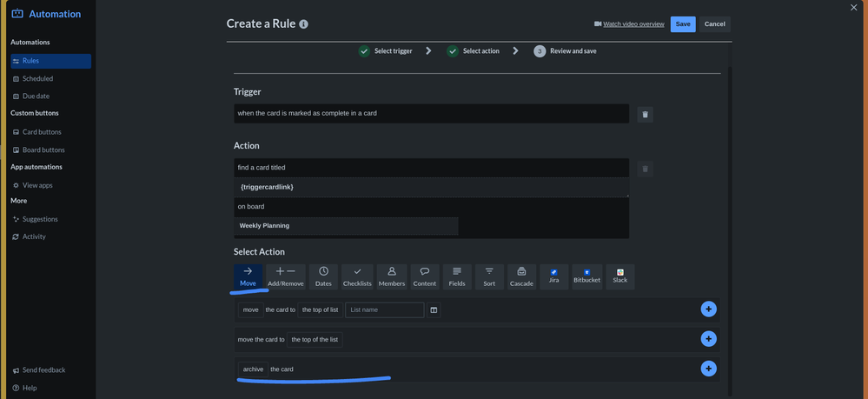Select the Content action category
This screenshot has width=868, height=399.
pos(425,276)
